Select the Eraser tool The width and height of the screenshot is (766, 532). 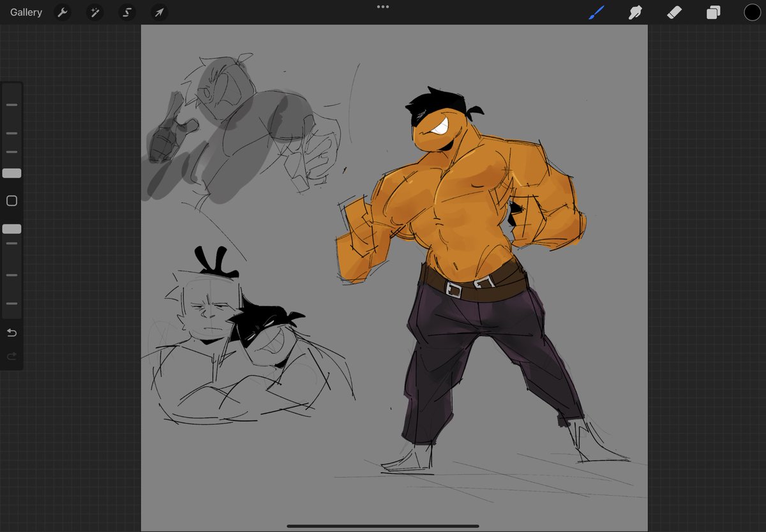tap(674, 12)
